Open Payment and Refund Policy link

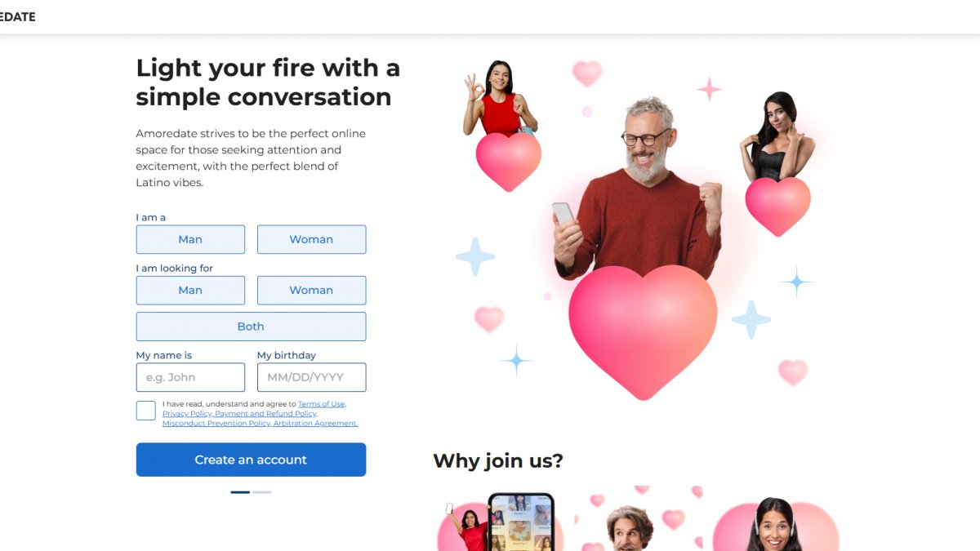pyautogui.click(x=265, y=414)
